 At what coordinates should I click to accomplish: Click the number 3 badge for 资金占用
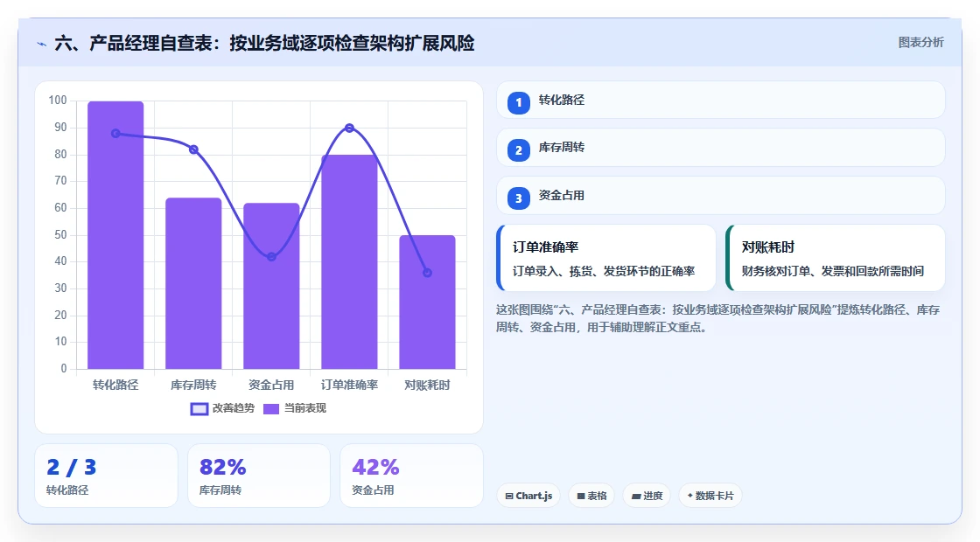(518, 198)
